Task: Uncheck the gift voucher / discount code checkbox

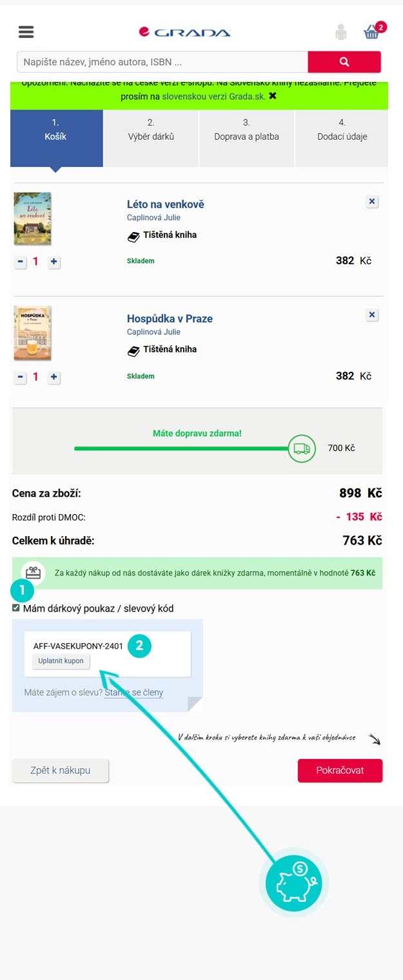Action: click(16, 608)
